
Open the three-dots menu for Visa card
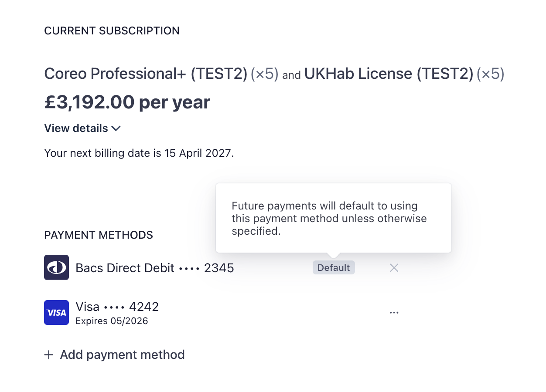tap(394, 313)
